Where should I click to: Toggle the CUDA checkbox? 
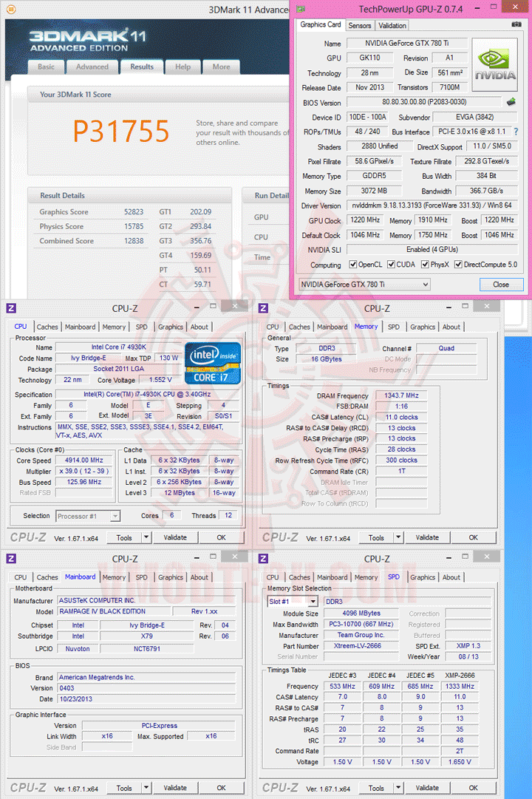pyautogui.click(x=391, y=265)
